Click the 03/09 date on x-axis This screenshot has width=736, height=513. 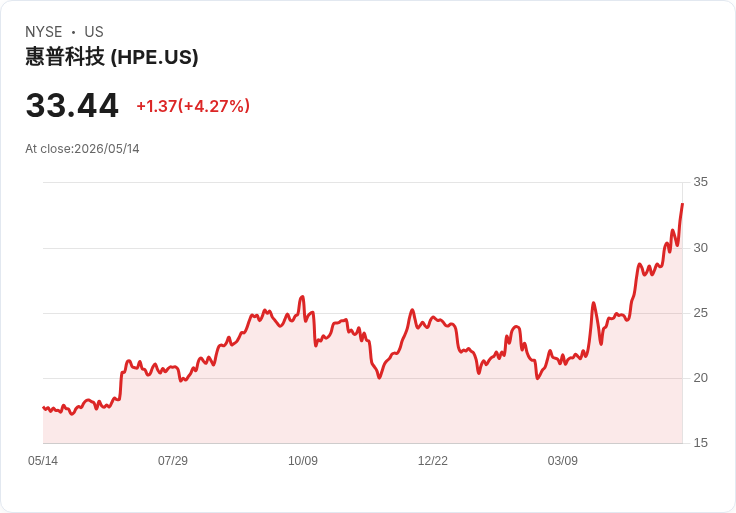tap(562, 460)
